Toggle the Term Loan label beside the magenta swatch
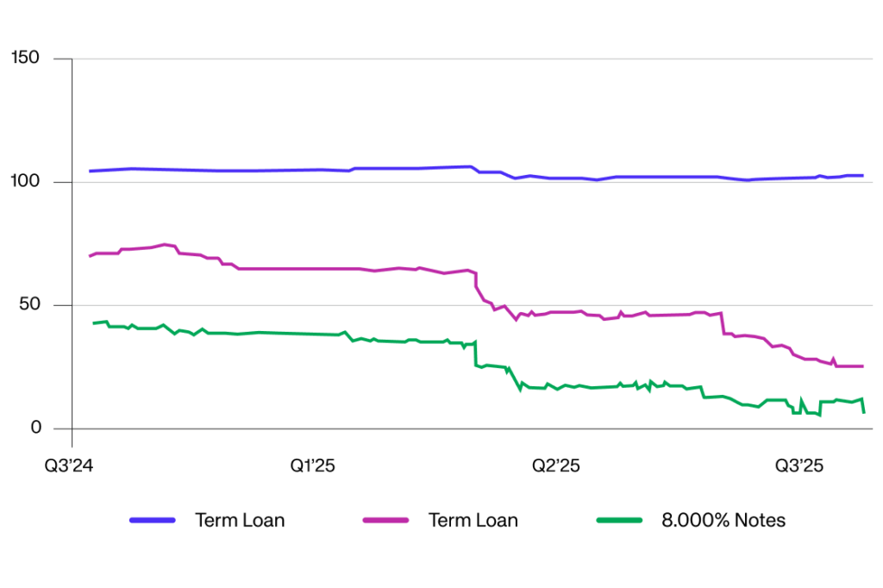The width and height of the screenshot is (883, 588). pyautogui.click(x=473, y=520)
